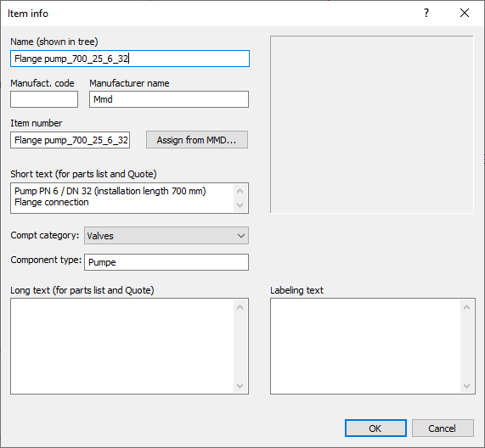This screenshot has width=485, height=448.
Task: Click Labeling text scrollbar down arrow
Action: point(467,385)
